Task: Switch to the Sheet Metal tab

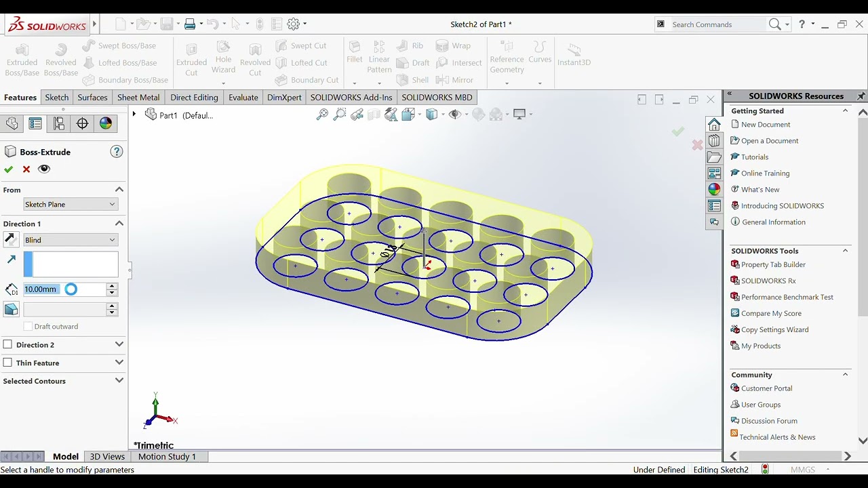Action: click(x=138, y=98)
